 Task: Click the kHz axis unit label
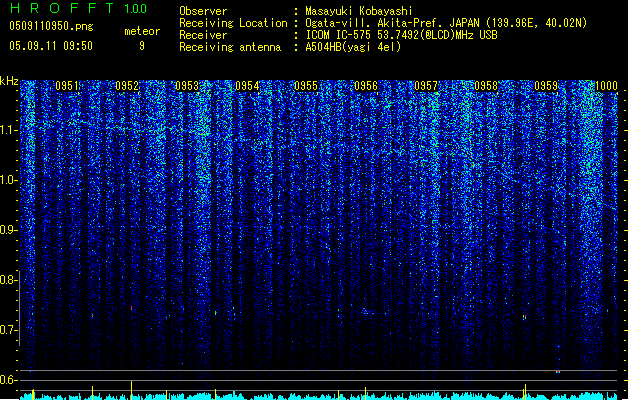coord(9,81)
